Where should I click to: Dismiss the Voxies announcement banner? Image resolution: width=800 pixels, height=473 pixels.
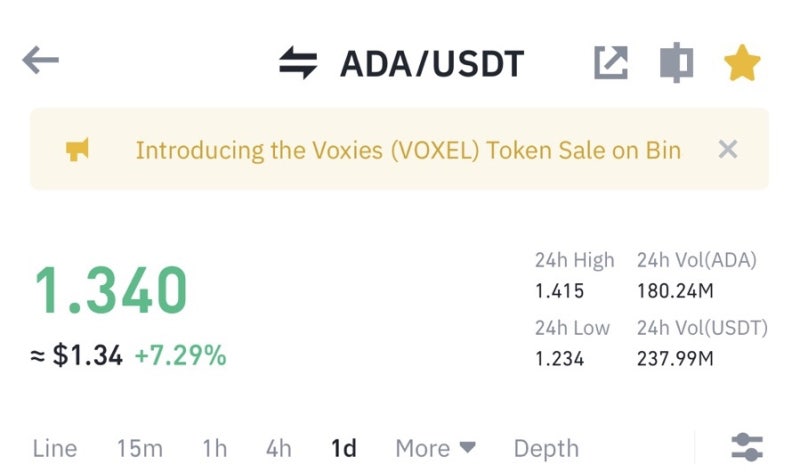pos(728,150)
